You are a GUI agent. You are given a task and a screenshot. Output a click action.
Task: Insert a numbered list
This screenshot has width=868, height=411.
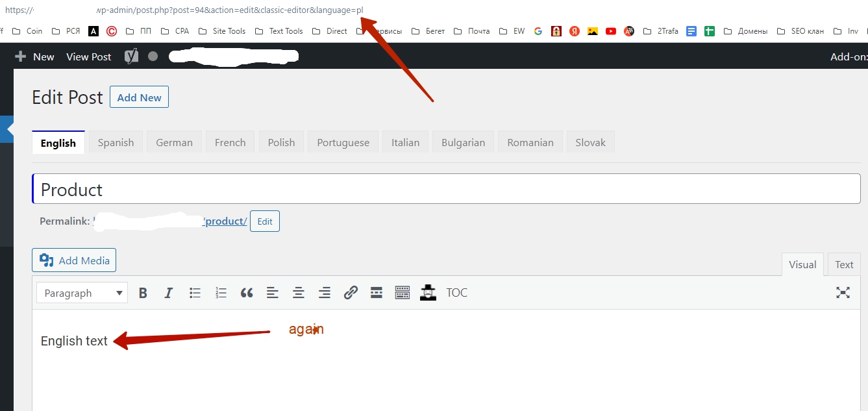[221, 293]
